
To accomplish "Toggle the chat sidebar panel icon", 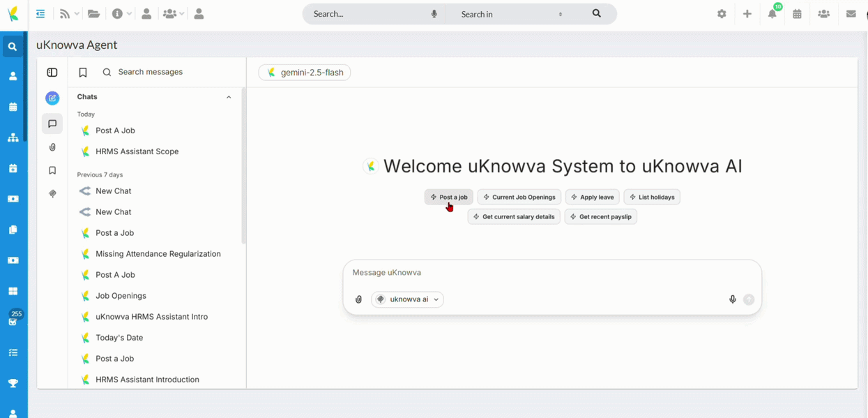I will (52, 73).
